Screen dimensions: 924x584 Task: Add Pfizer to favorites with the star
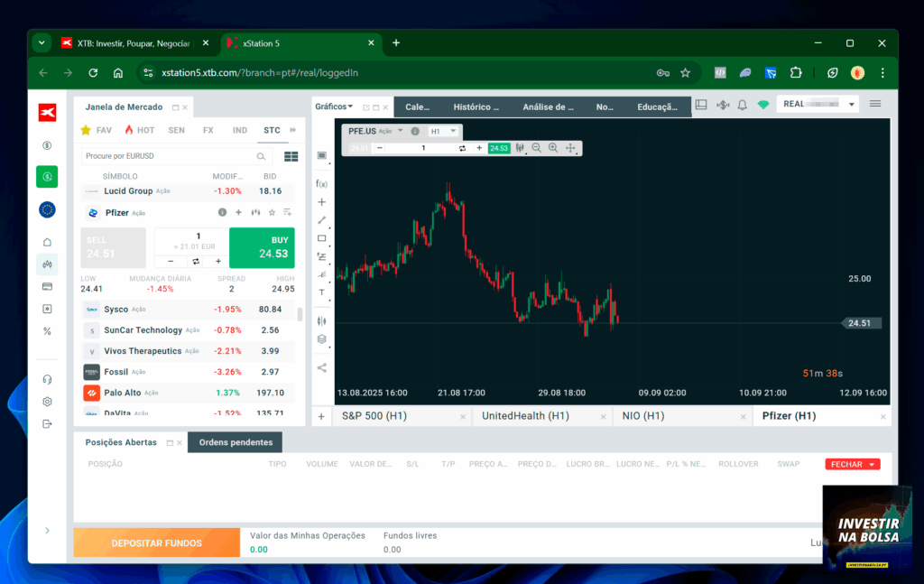pyautogui.click(x=272, y=212)
